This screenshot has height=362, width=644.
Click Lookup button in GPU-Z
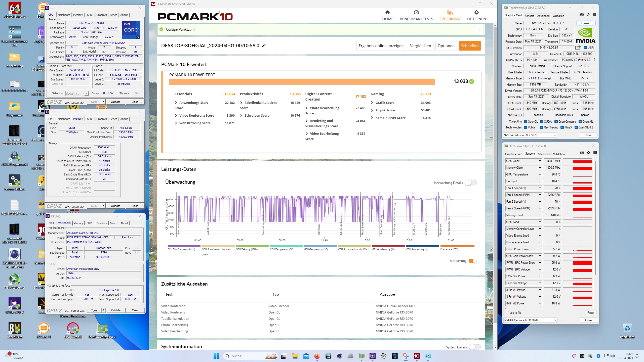[586, 23]
